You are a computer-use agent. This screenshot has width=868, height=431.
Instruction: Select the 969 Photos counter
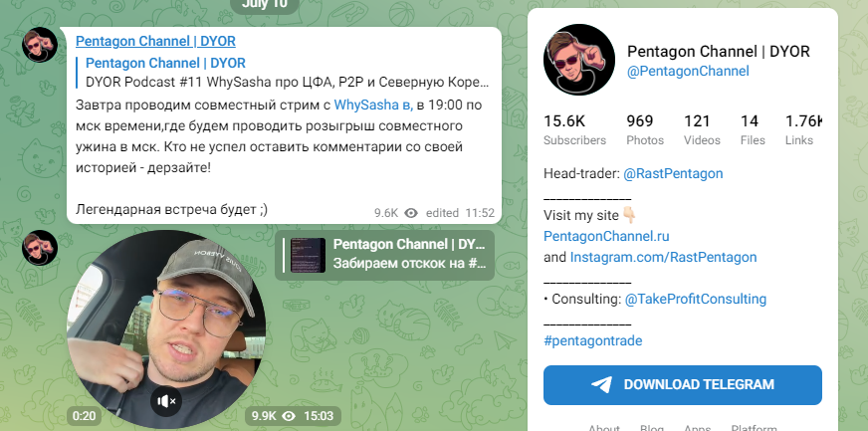(645, 130)
